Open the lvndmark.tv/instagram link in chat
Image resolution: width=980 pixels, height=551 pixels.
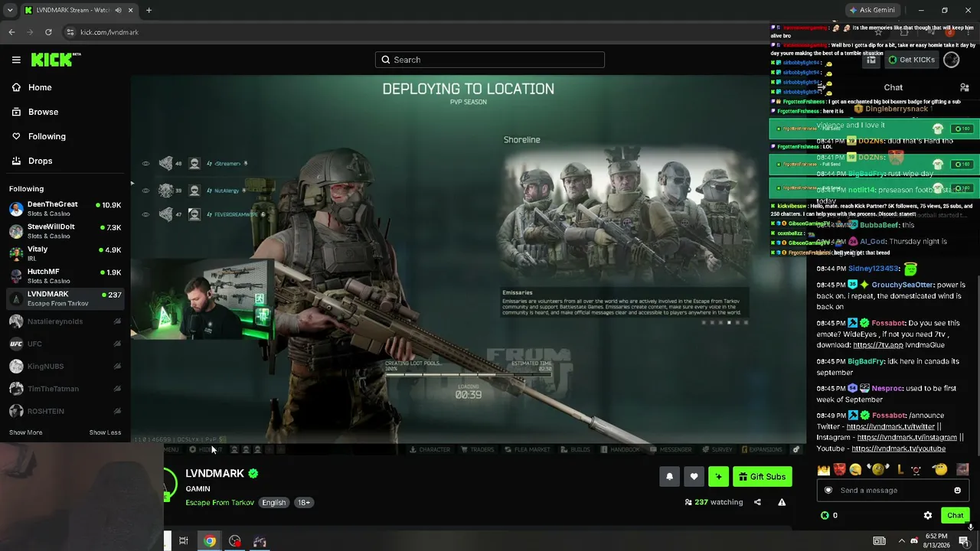[x=907, y=438]
